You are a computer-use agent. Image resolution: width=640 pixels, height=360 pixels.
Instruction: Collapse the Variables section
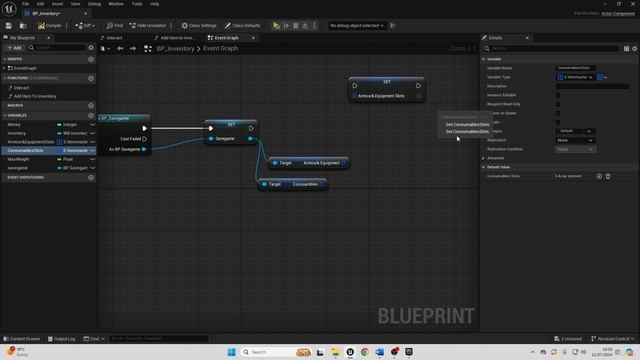[x=4, y=116]
